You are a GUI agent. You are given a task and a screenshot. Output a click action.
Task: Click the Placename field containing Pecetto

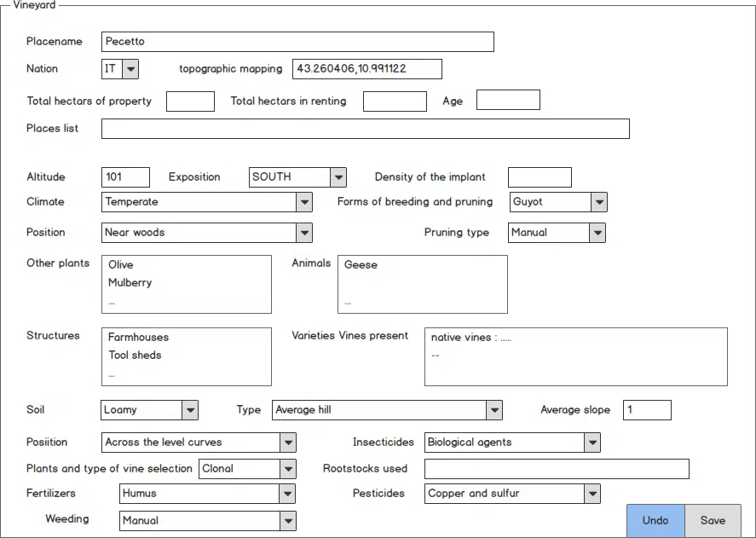pyautogui.click(x=297, y=42)
